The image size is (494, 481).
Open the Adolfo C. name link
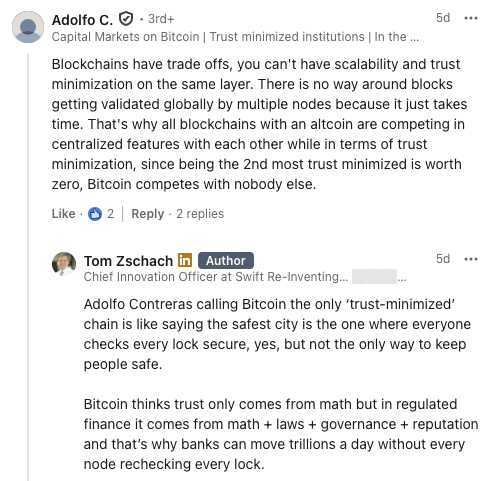(x=82, y=20)
